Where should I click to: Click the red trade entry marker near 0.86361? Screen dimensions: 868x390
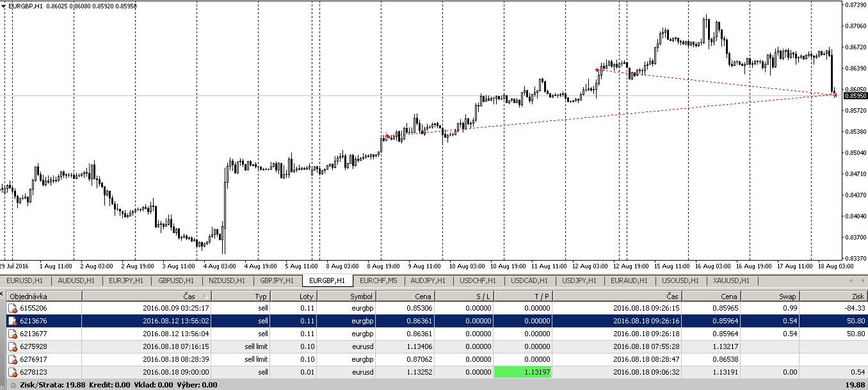tap(597, 70)
